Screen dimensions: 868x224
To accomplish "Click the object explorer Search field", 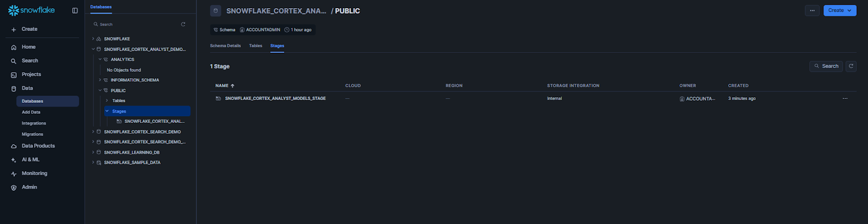I will 136,24.
